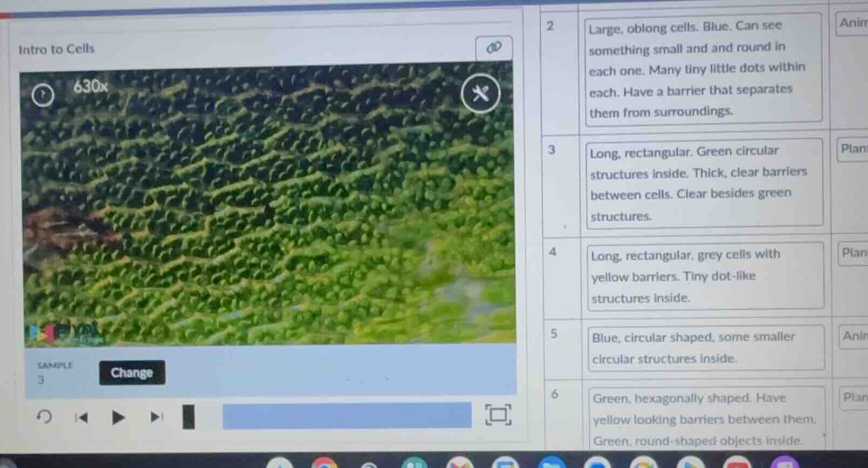This screenshot has height=468, width=868.
Task: Open the cell type field in row 5
Action: [855, 336]
